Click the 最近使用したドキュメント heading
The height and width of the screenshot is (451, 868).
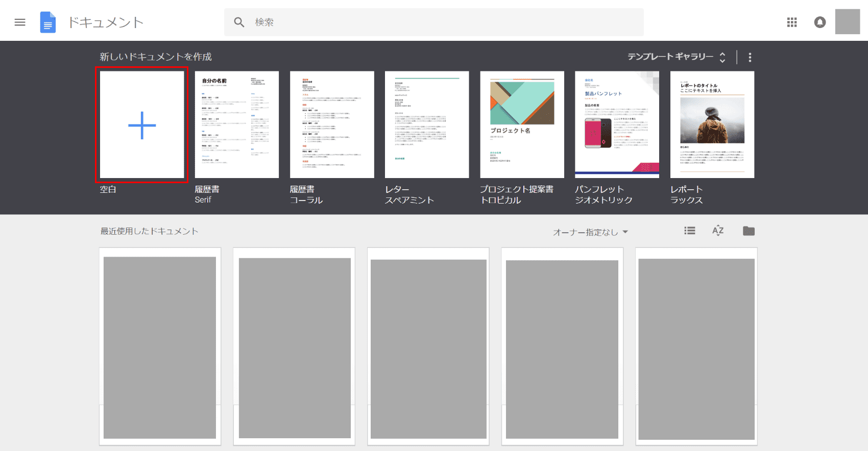[149, 231]
